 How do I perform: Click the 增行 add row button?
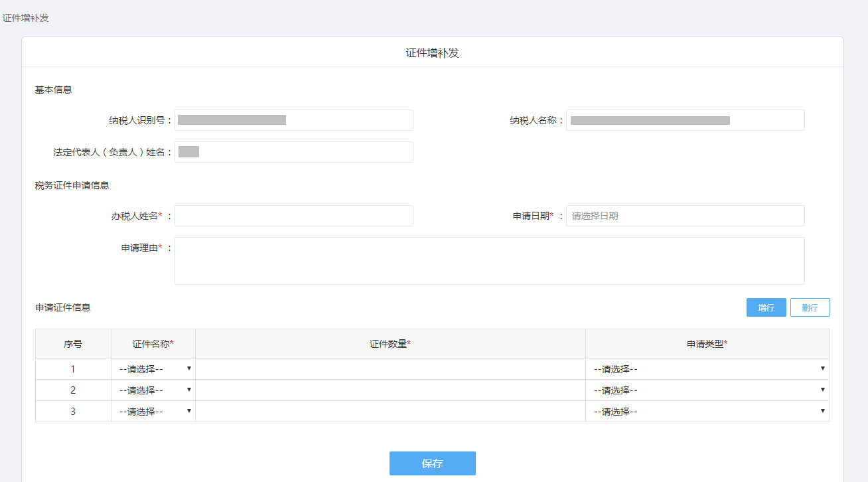pyautogui.click(x=766, y=307)
